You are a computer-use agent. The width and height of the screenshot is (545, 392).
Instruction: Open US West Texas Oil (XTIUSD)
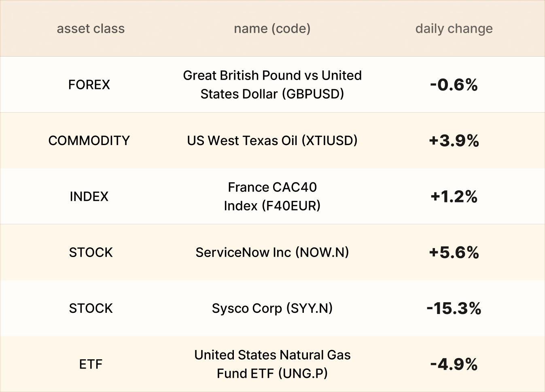click(x=272, y=141)
